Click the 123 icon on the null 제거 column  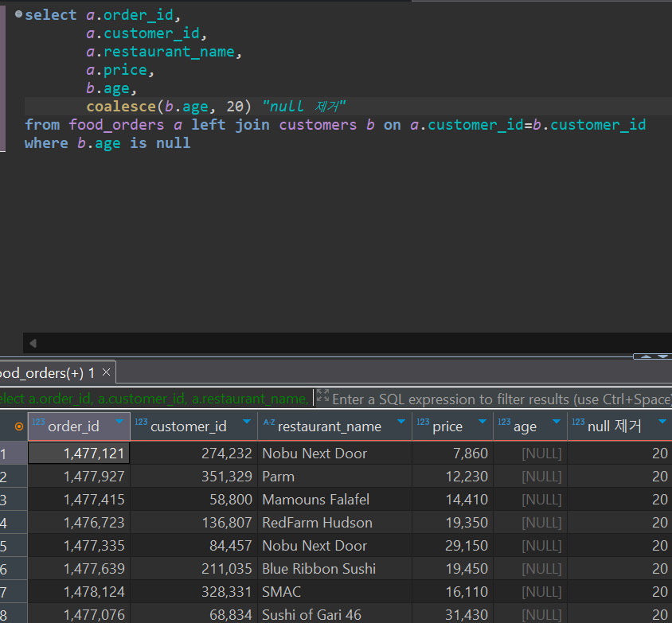(579, 420)
